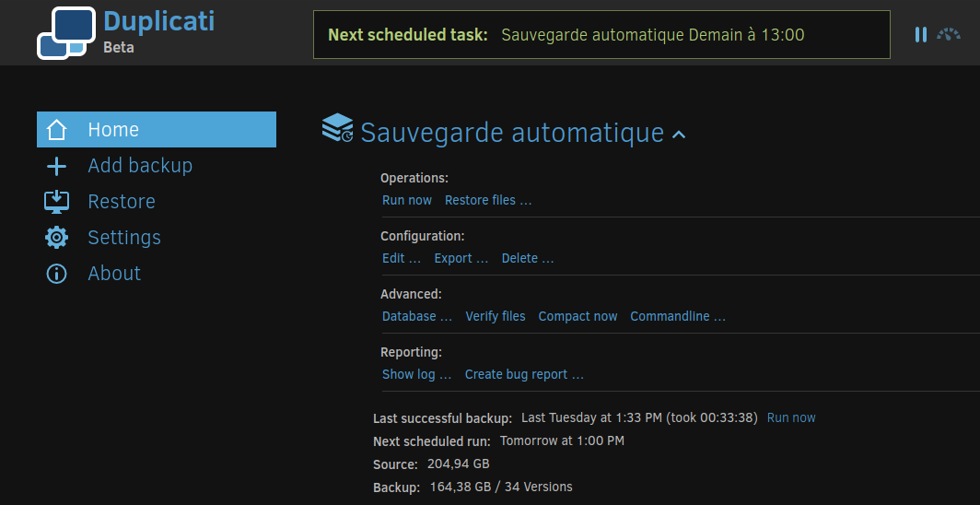Click Create bug report link
The image size is (980, 505).
[x=524, y=374]
